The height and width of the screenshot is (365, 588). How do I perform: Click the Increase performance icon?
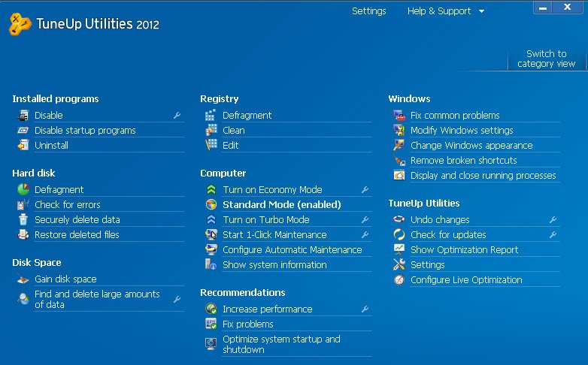pyautogui.click(x=211, y=309)
